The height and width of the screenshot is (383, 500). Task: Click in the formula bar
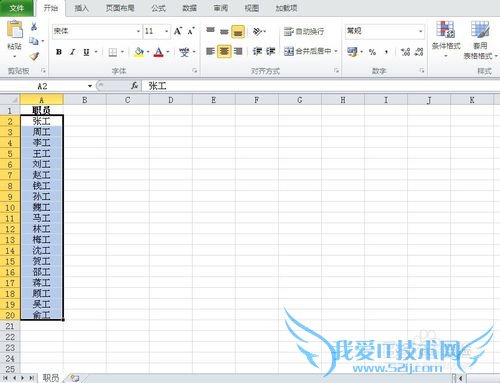320,86
